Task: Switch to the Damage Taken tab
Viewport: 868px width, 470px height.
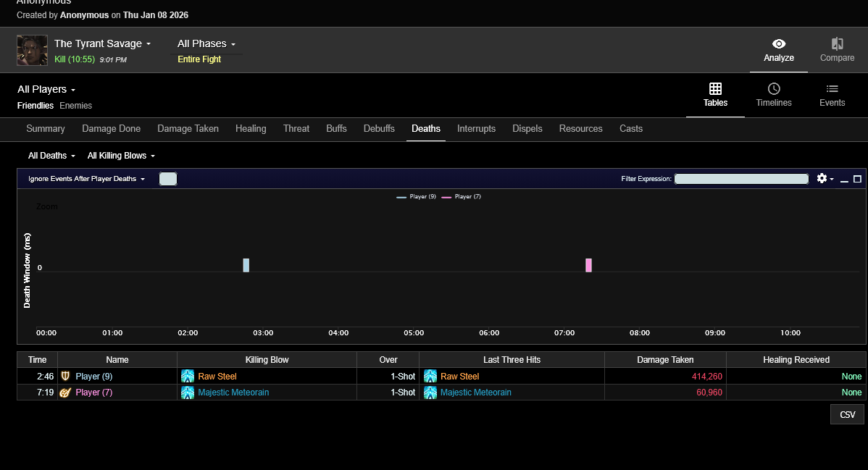Action: point(188,128)
